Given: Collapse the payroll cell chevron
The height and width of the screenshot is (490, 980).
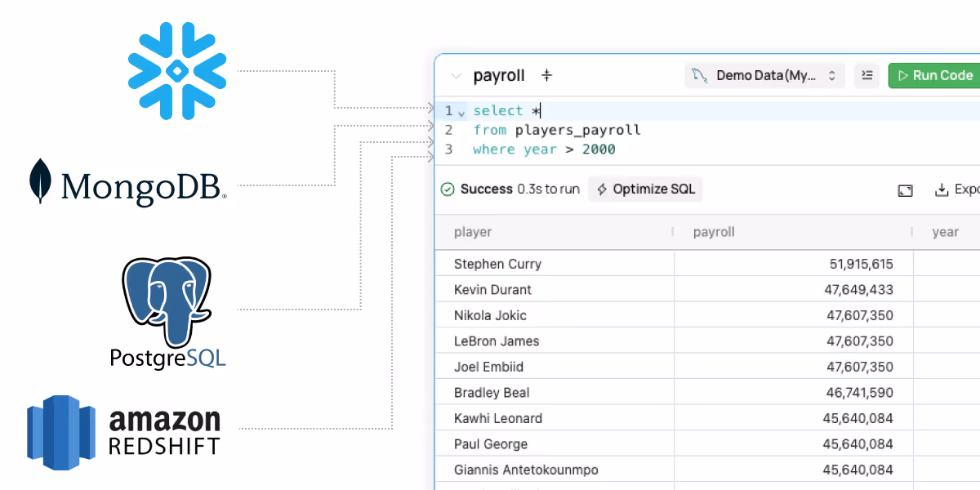Looking at the screenshot, I should [x=456, y=76].
